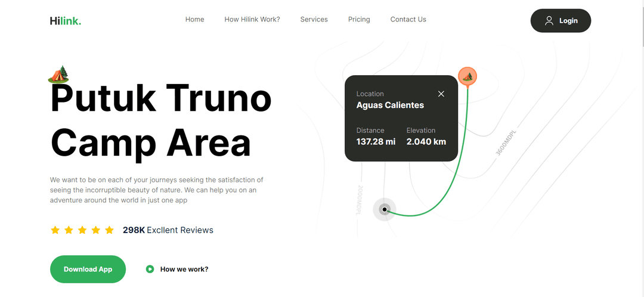Click the 137.28 mi distance value

point(376,142)
